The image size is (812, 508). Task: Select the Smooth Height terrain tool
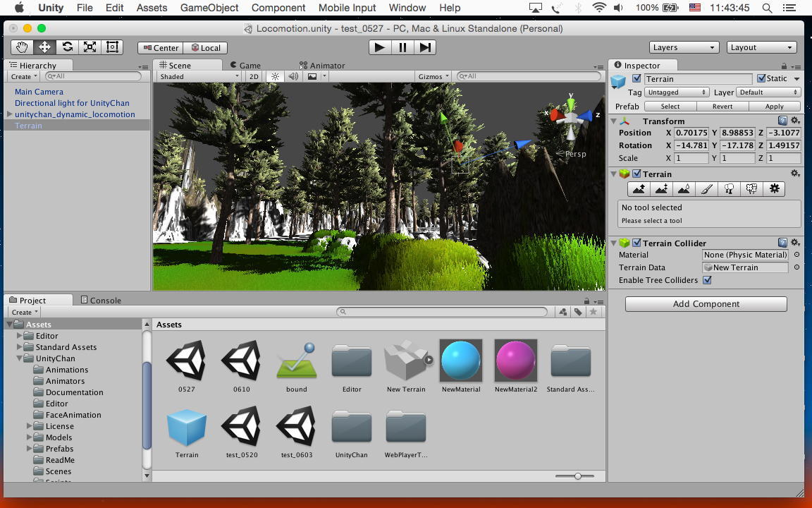(684, 189)
